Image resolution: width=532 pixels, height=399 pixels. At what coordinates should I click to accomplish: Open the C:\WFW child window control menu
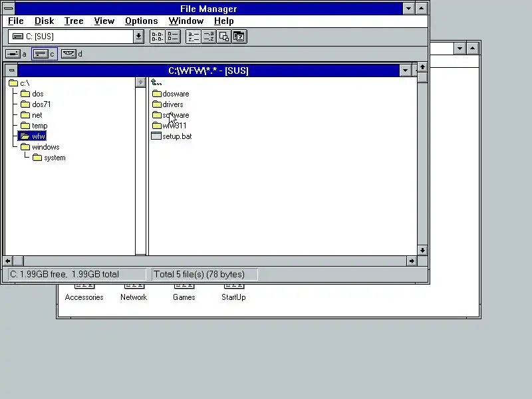click(x=11, y=70)
